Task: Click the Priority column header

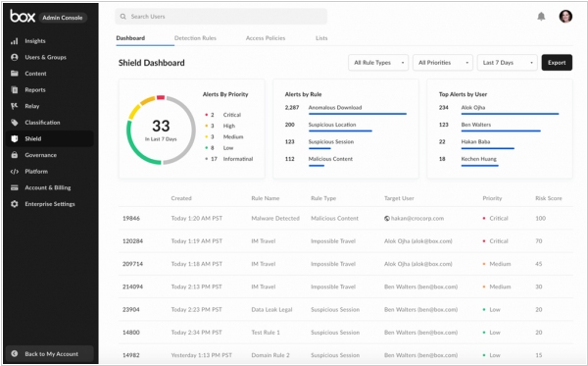Action: (x=492, y=198)
